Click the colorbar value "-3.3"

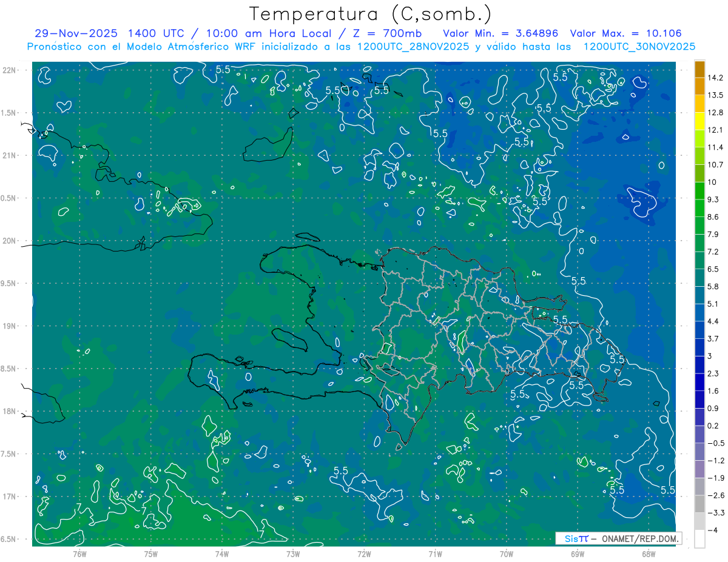[x=716, y=512]
